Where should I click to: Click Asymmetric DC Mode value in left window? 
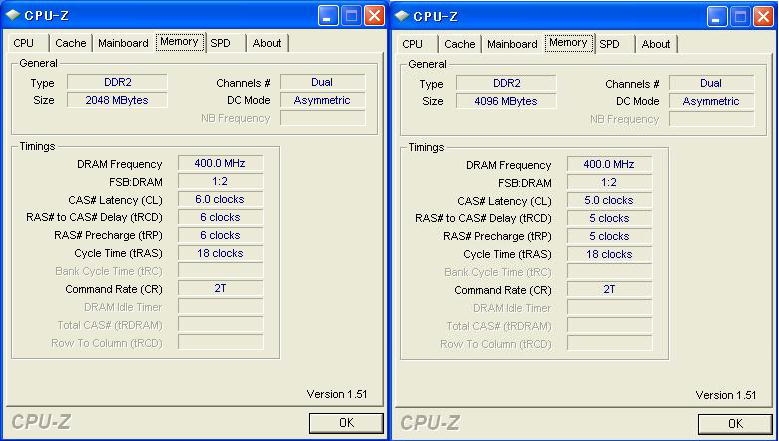coord(322,100)
